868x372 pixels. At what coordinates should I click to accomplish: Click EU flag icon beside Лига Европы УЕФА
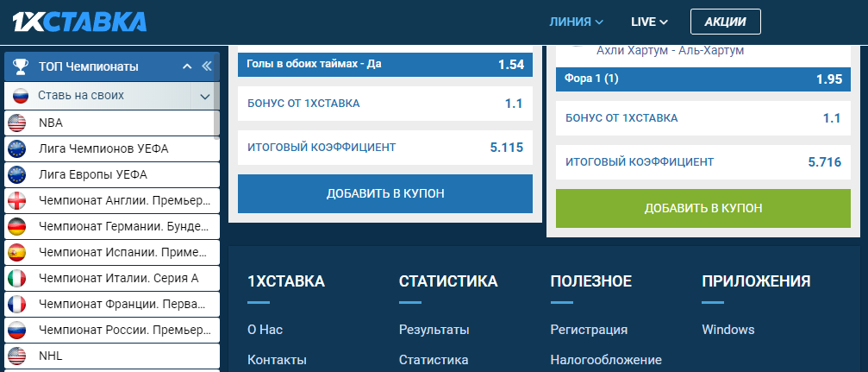pyautogui.click(x=17, y=174)
